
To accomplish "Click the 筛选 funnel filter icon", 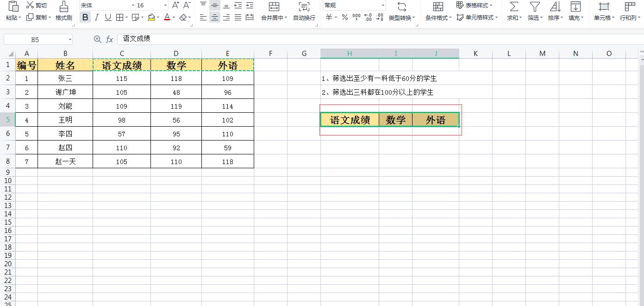I will [x=535, y=6].
